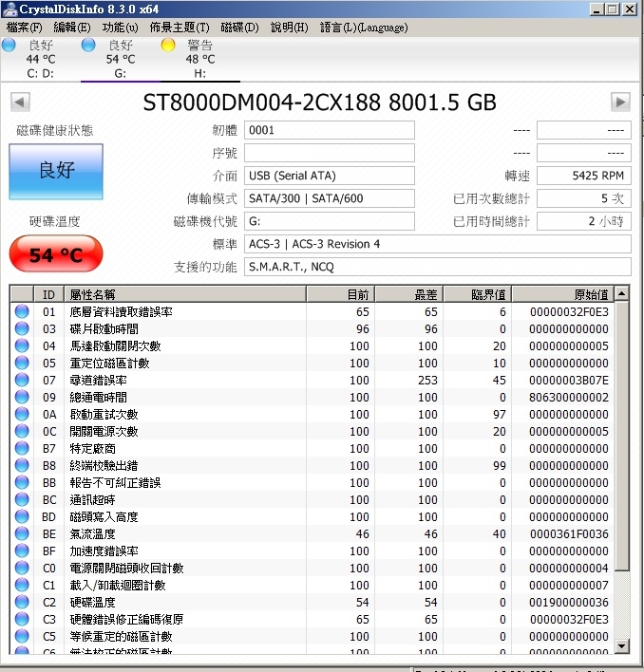Click status icon of row B8 終端校驗出錯
Viewport: 644px width, 672px height.
(x=22, y=465)
